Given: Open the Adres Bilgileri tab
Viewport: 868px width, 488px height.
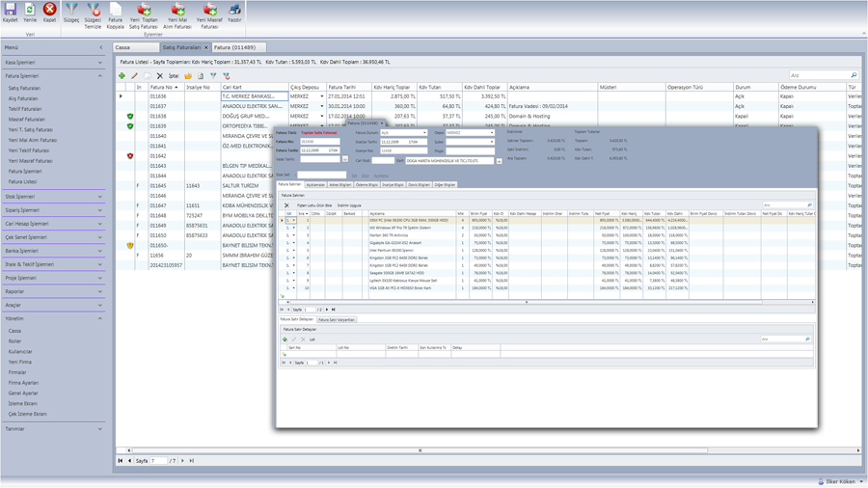Looking at the screenshot, I should 340,184.
